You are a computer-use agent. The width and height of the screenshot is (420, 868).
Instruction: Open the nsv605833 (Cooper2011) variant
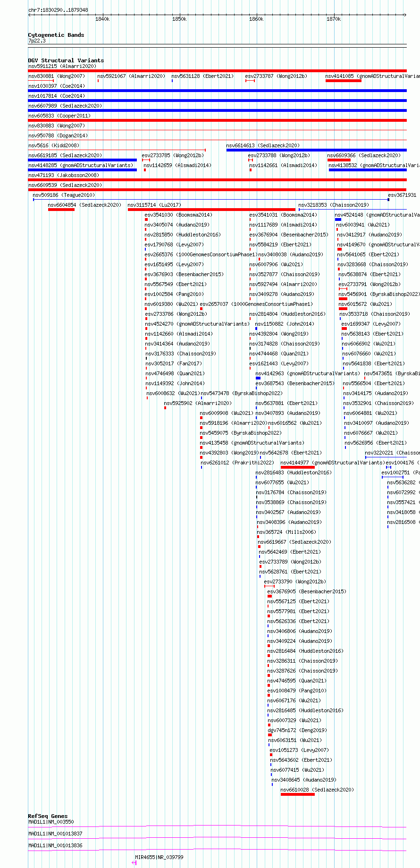point(59,116)
